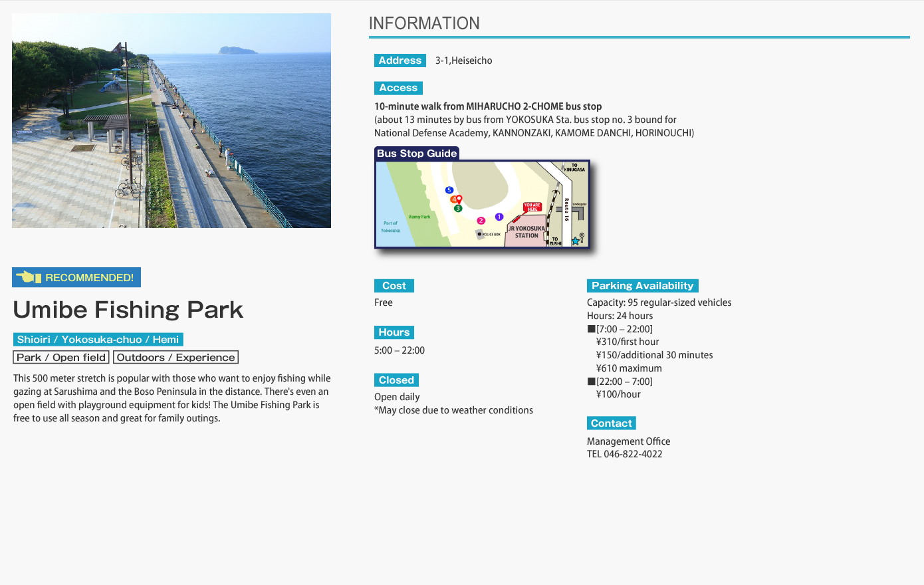Click the Park / Open field category tag
The height and width of the screenshot is (585, 924).
point(61,358)
